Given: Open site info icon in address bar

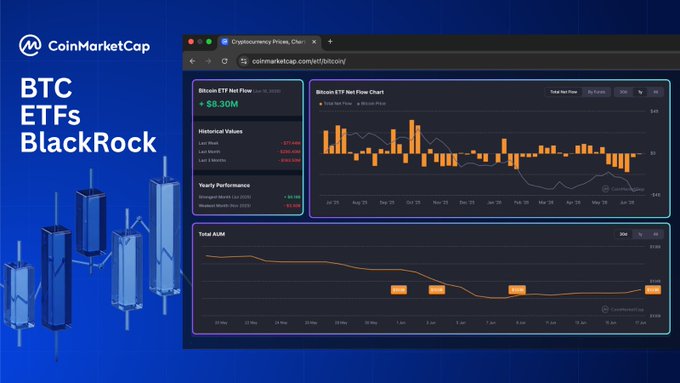Looking at the screenshot, I should [x=244, y=61].
